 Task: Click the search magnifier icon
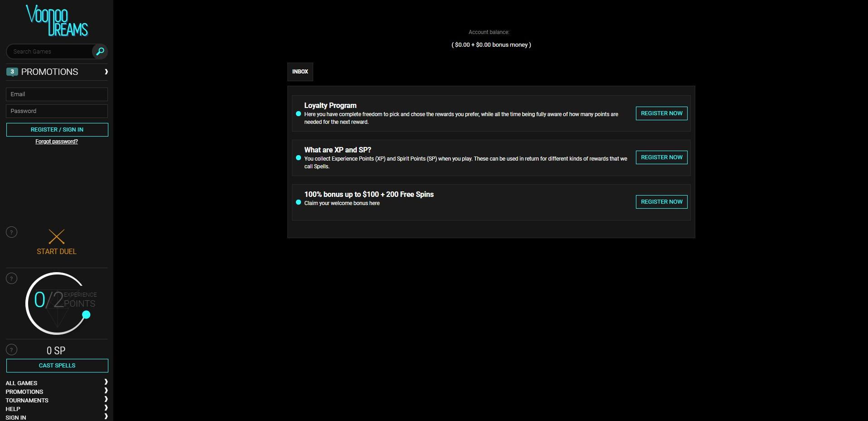point(100,51)
